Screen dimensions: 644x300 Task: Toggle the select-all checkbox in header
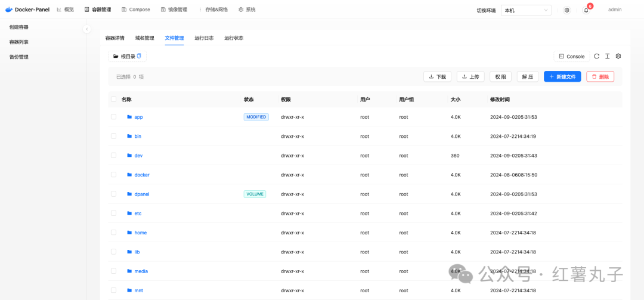pos(114,99)
